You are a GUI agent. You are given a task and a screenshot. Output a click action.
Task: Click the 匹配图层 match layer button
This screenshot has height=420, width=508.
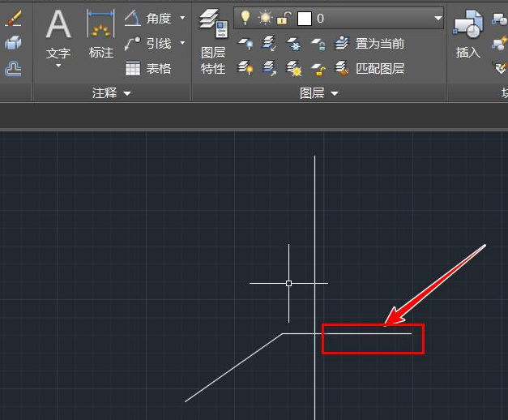point(369,68)
